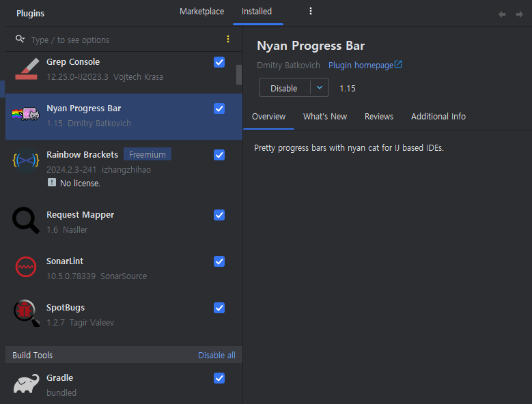Click the Dmitry Batkovich author in details
Screen dimensions: 532x404
click(288, 65)
